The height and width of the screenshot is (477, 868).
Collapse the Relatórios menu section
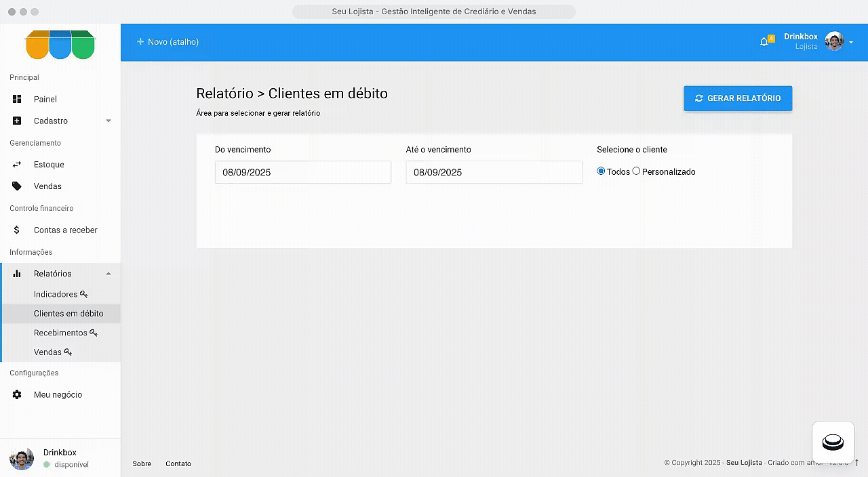point(108,274)
